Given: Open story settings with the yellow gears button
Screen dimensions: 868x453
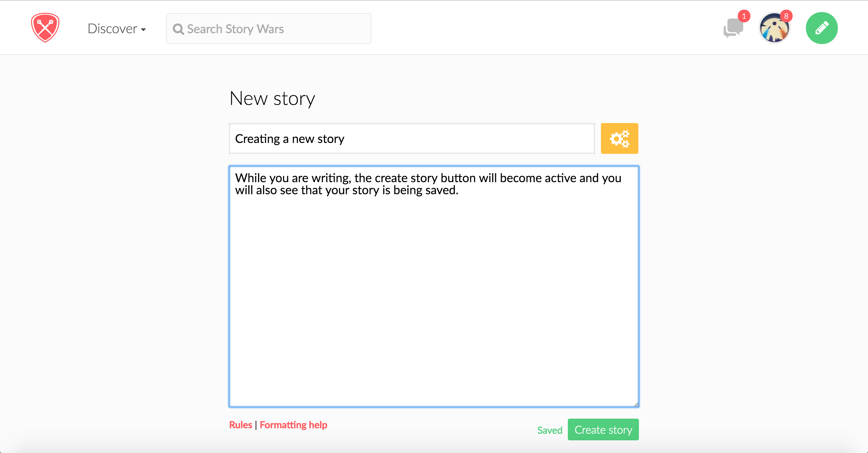Looking at the screenshot, I should (619, 138).
